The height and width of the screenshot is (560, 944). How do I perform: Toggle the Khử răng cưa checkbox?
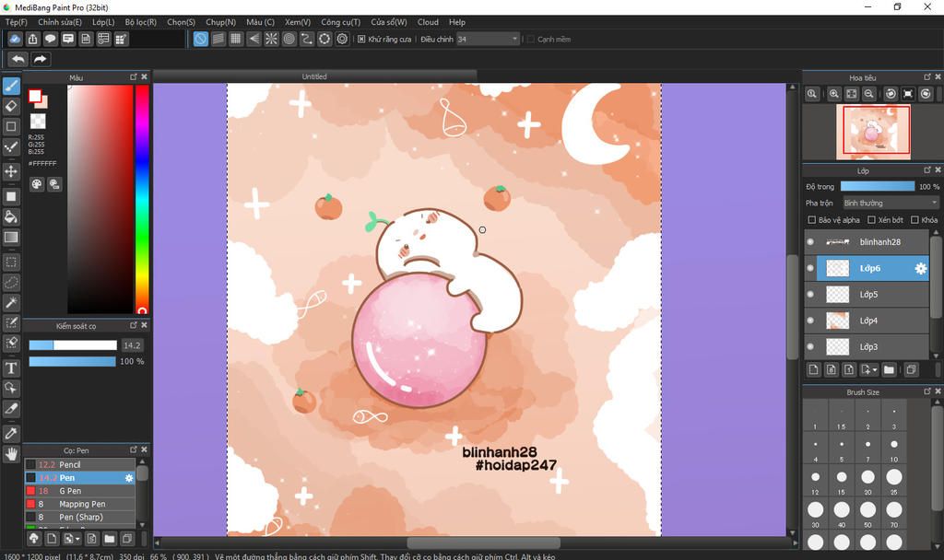tap(361, 39)
